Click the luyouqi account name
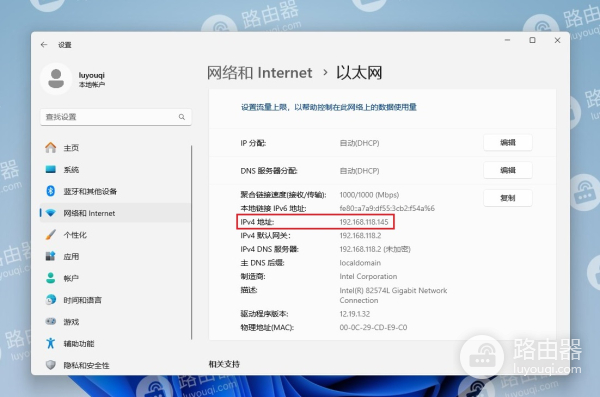The width and height of the screenshot is (600, 397). 91,75
